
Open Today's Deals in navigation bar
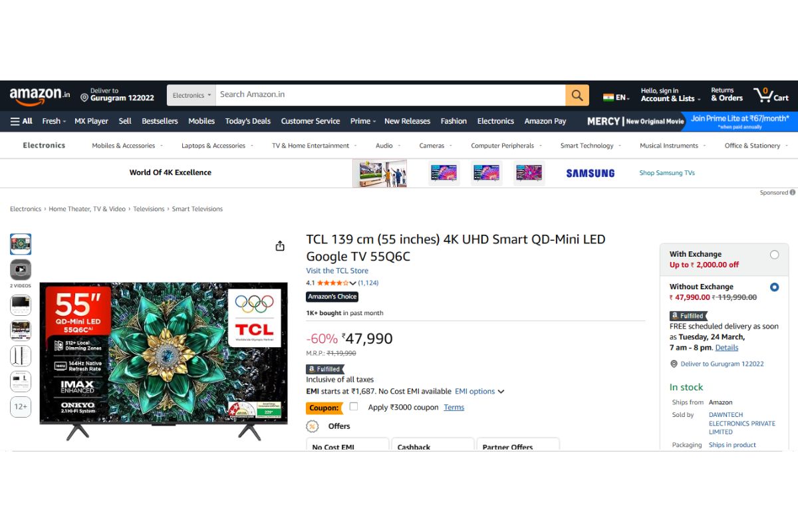(248, 121)
